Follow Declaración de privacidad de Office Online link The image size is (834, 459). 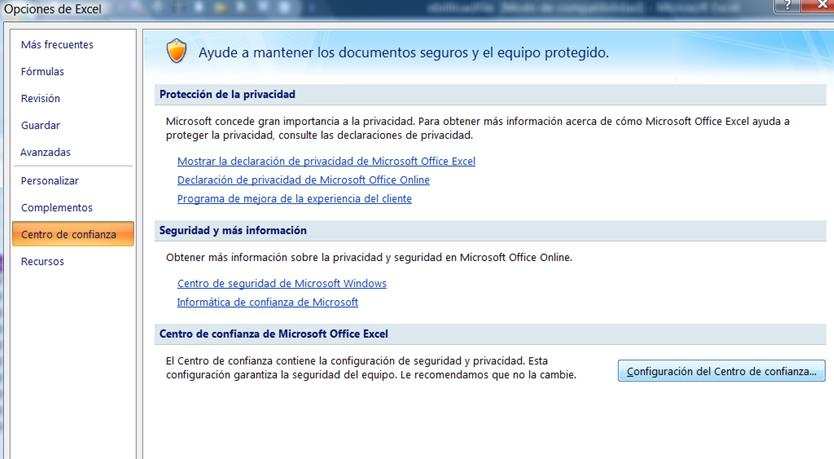click(303, 180)
